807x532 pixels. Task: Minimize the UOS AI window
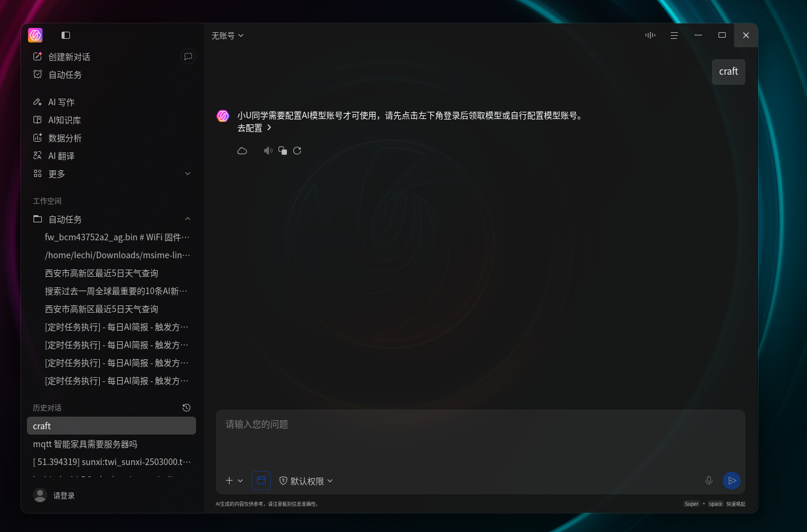(x=698, y=35)
